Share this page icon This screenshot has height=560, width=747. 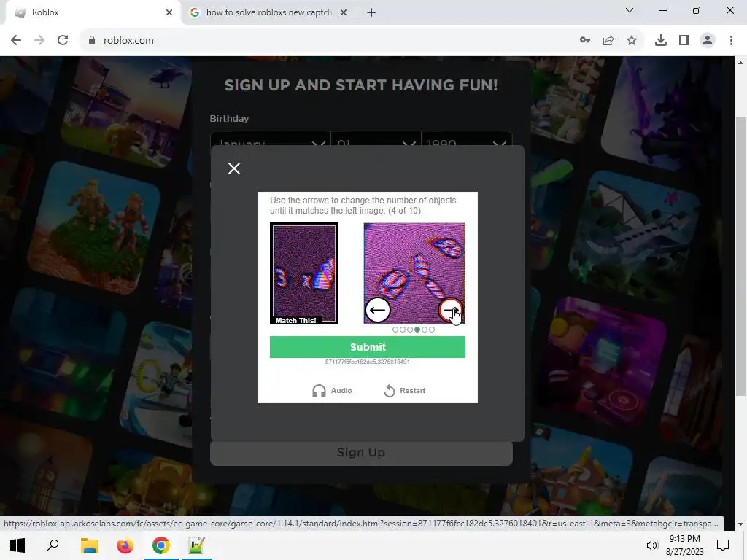click(x=608, y=41)
